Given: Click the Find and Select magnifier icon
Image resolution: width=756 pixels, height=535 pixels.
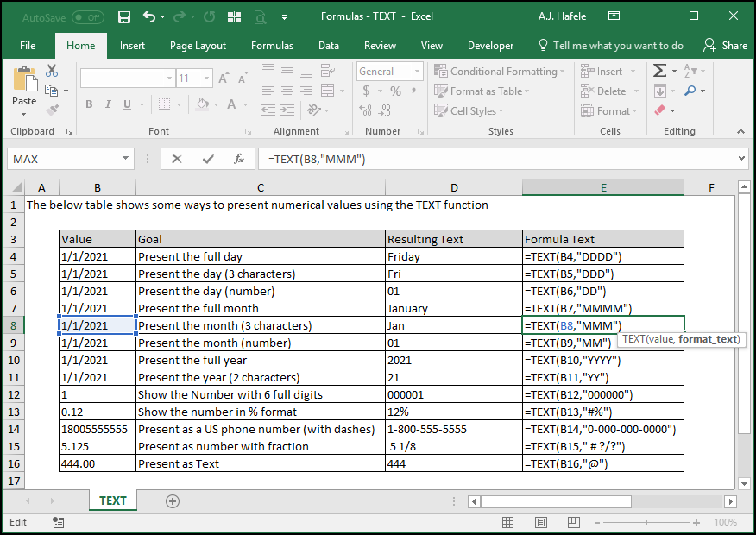Looking at the screenshot, I should coord(690,91).
